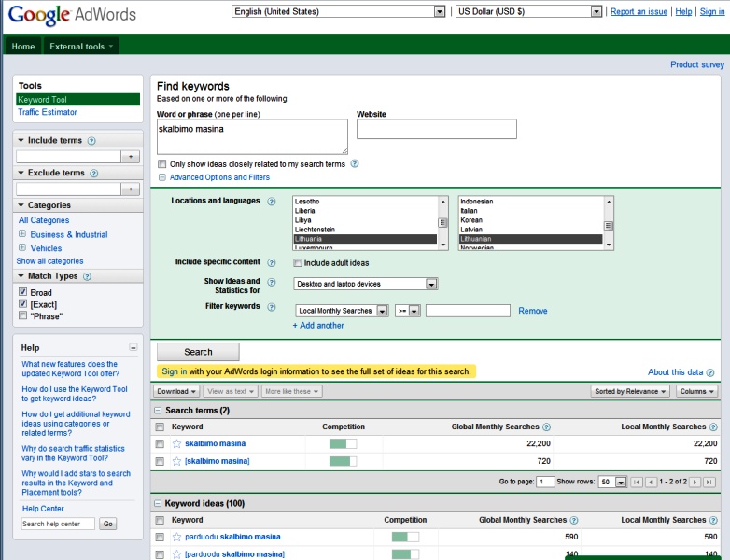Select Keyword Tool in Tools panel

tap(77, 100)
